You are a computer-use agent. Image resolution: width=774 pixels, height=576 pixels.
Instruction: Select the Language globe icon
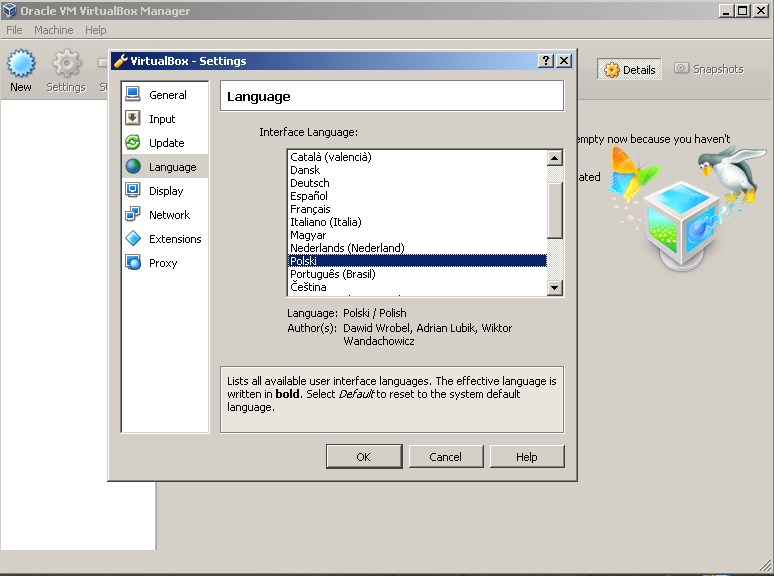pos(132,166)
